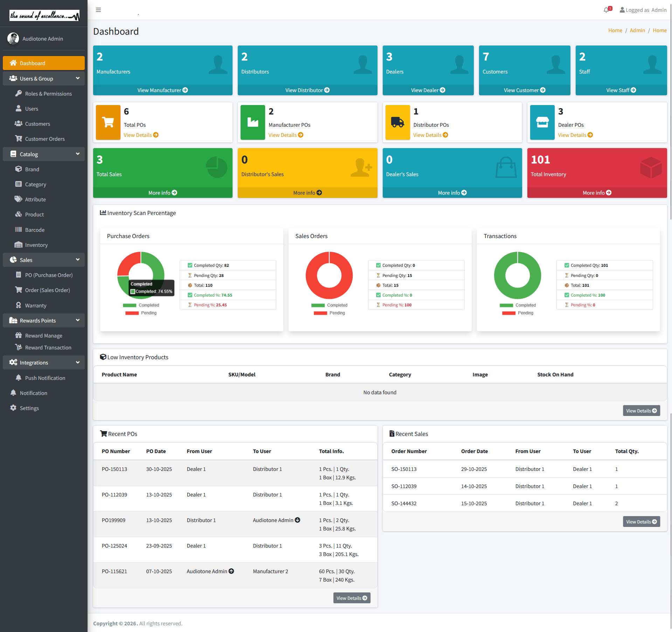This screenshot has height=632, width=672.
Task: Collapse the Rewards Points section
Action: coord(44,320)
